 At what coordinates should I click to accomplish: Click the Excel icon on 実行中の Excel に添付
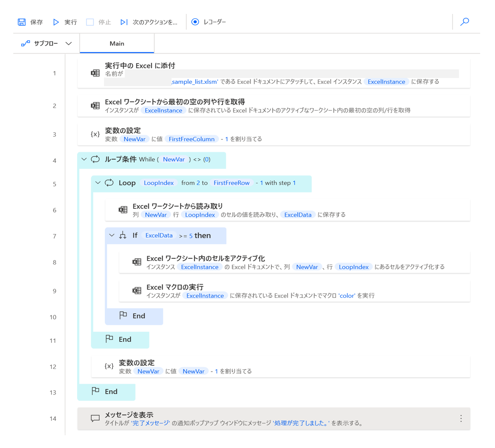pos(95,73)
